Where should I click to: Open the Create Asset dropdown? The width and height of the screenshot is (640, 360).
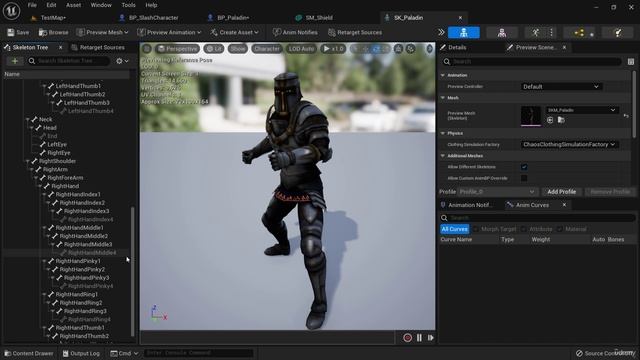234,32
